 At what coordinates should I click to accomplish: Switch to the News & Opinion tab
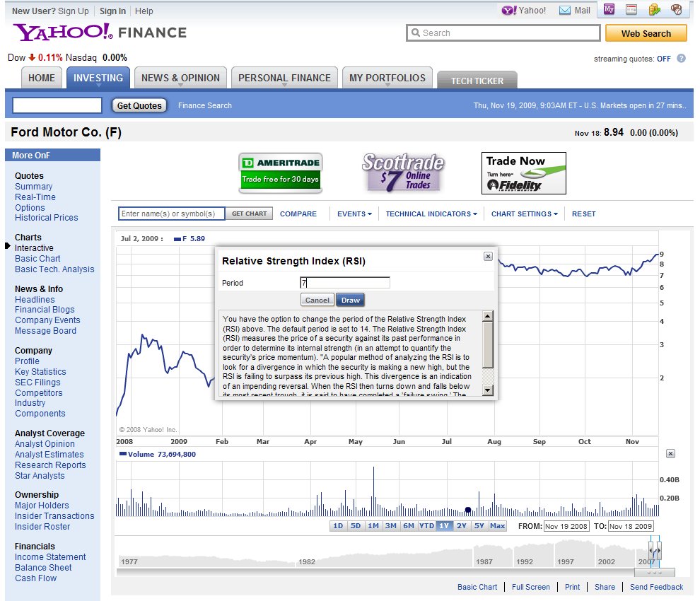coord(180,78)
